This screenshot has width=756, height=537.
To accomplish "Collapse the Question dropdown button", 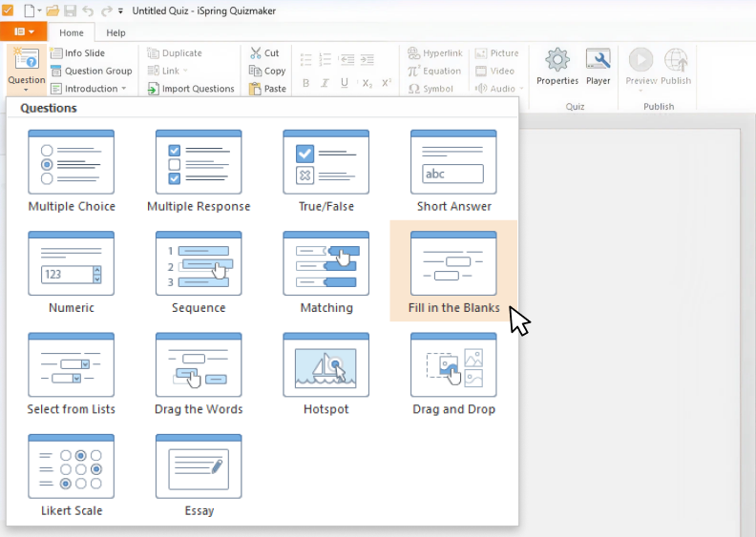I will (x=26, y=69).
